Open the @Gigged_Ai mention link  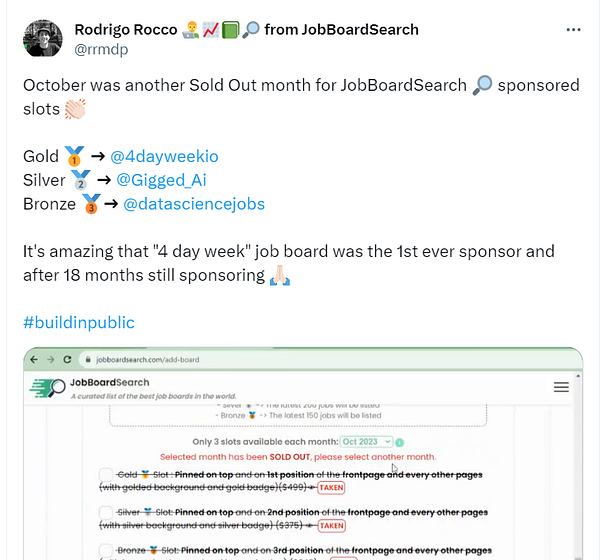coord(161,180)
